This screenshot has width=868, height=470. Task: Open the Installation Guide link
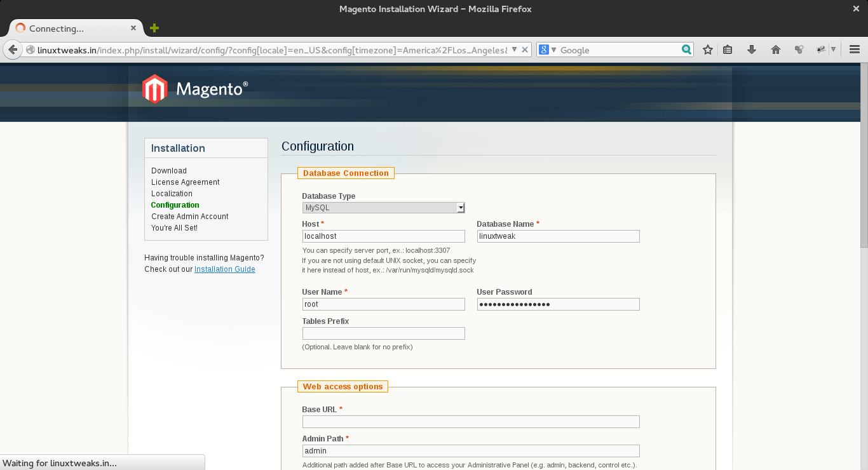coord(225,269)
